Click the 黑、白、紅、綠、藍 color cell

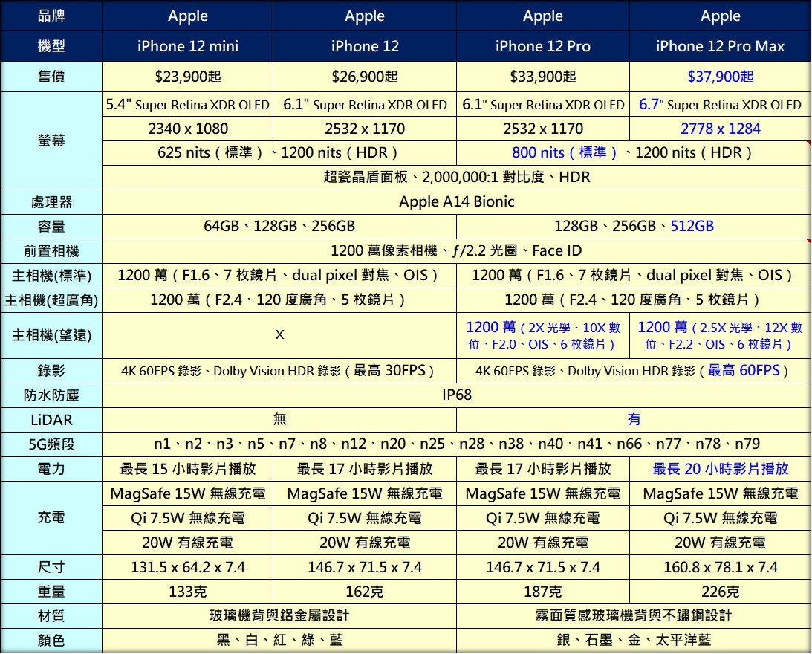pos(279,641)
